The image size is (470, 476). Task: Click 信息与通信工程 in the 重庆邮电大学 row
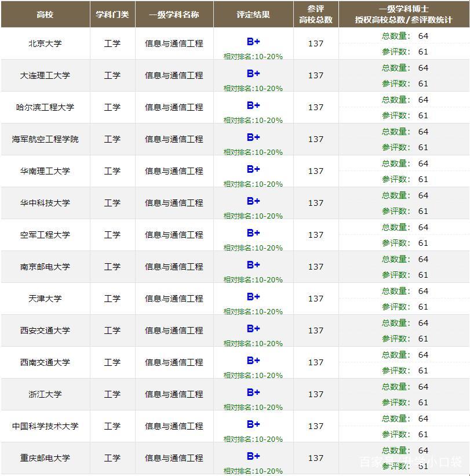[174, 458]
